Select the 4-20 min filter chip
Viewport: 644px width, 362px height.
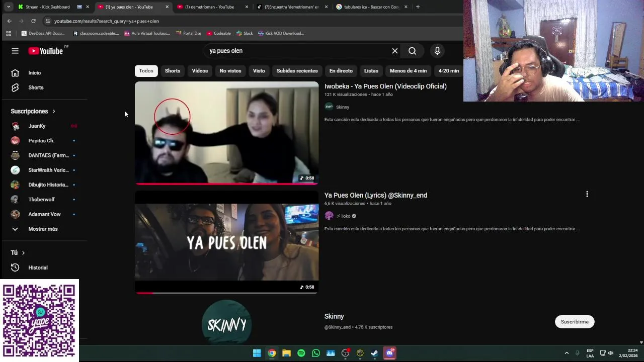click(x=448, y=71)
